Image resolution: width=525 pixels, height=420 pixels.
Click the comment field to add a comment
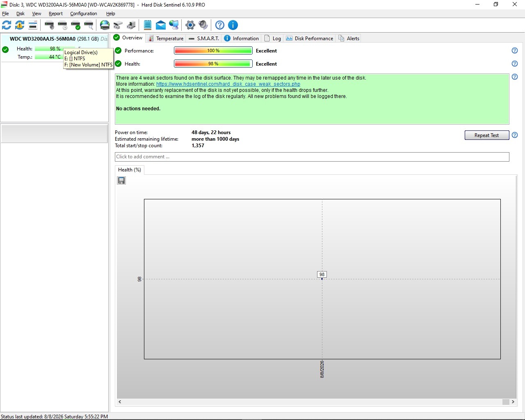[x=312, y=157]
